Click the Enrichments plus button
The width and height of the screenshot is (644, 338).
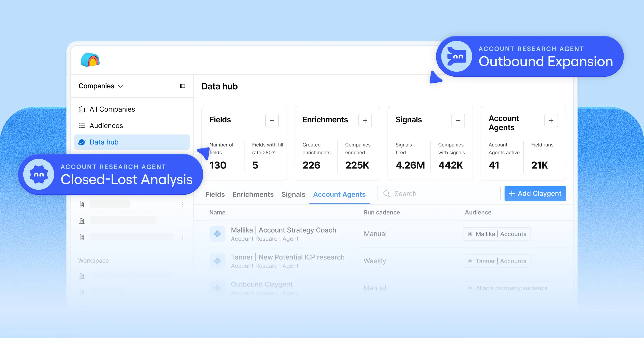pos(365,120)
